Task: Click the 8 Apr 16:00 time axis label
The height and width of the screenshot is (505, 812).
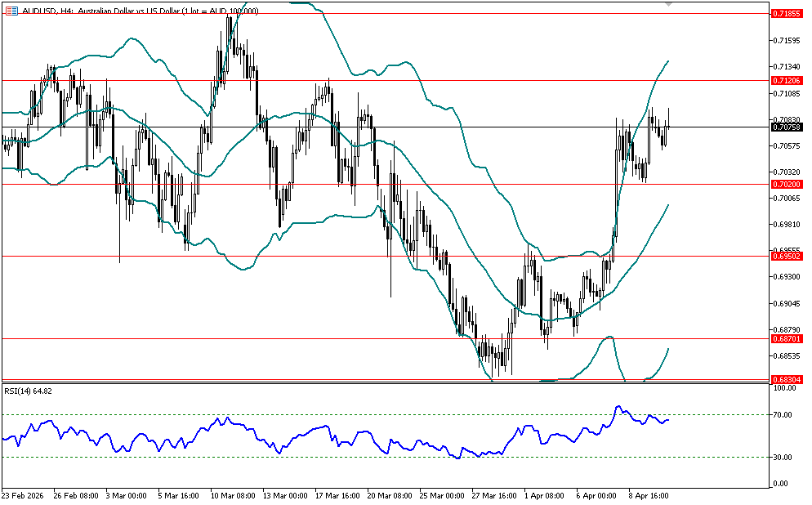Action: pyautogui.click(x=649, y=495)
